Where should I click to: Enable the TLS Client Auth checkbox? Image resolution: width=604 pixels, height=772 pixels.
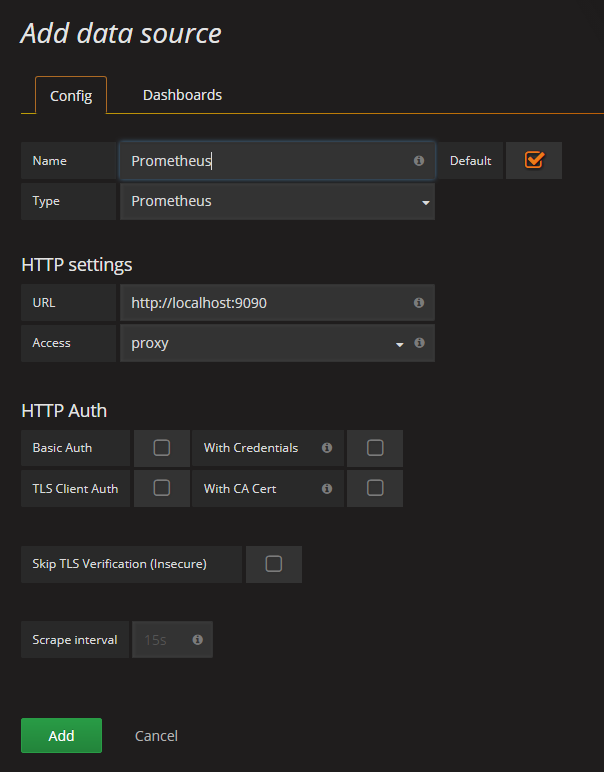point(161,488)
